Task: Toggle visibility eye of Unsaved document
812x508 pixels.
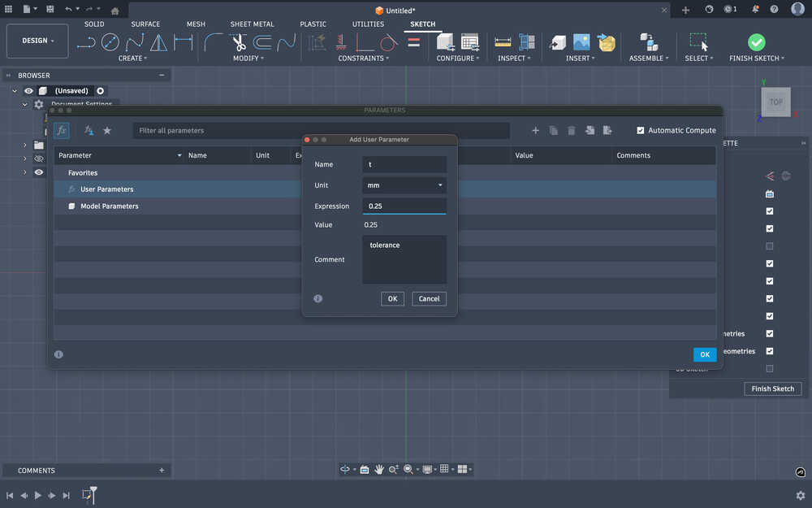Action: tap(28, 91)
